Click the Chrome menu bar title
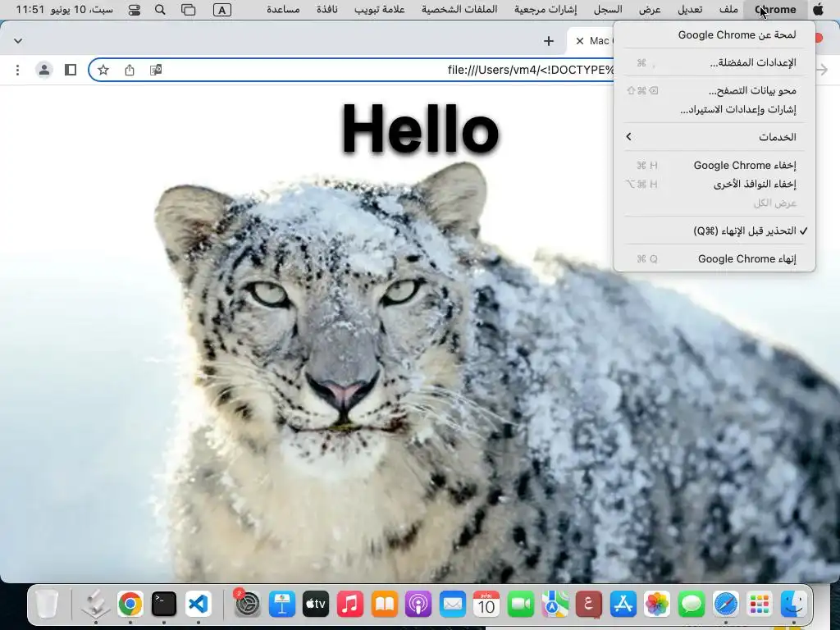 click(775, 10)
